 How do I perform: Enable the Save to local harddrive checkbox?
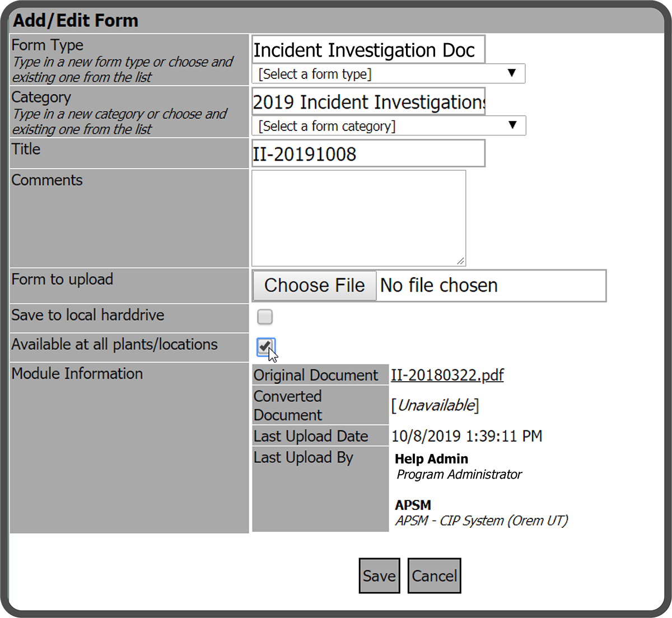[265, 317]
